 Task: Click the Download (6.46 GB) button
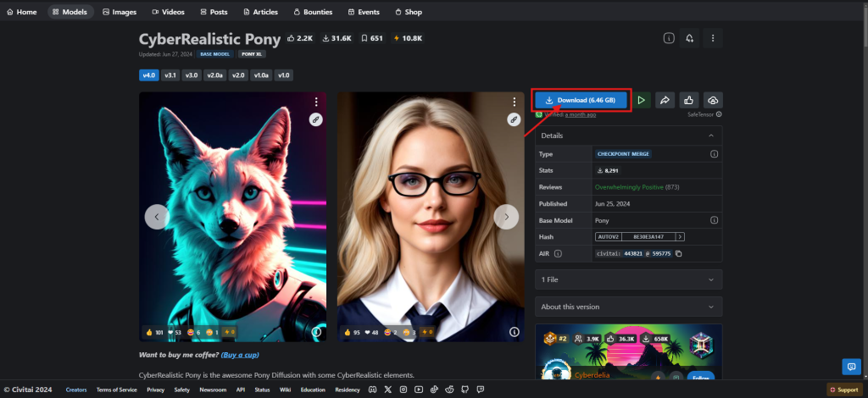[x=581, y=101]
